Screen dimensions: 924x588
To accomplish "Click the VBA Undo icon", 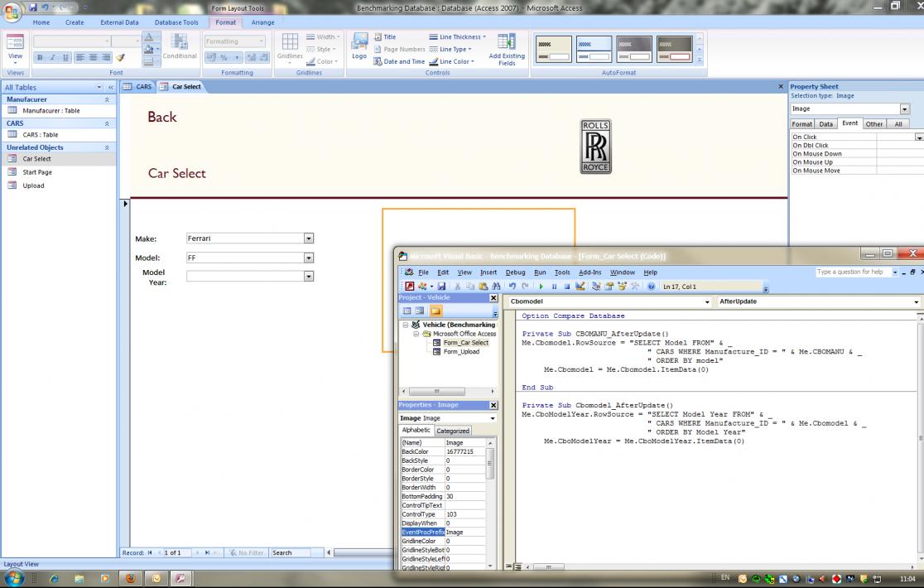I will click(x=512, y=287).
